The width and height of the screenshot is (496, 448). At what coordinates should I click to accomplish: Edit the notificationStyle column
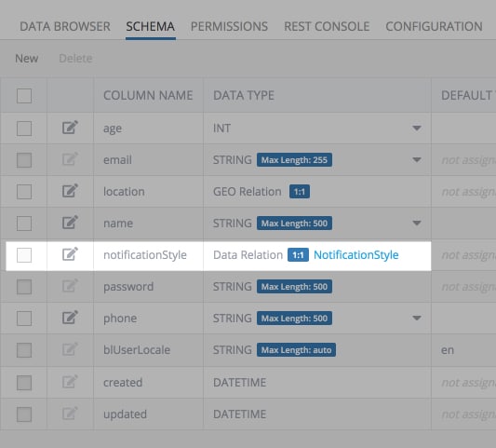(x=70, y=254)
